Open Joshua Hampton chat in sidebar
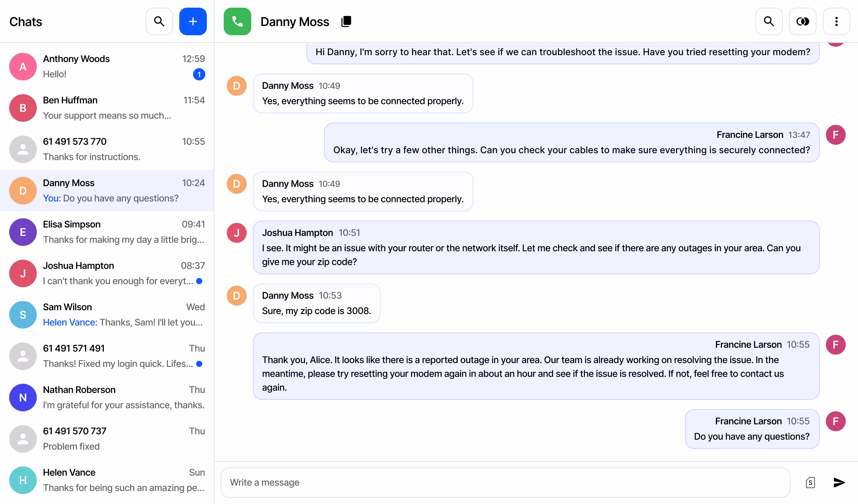 click(107, 273)
